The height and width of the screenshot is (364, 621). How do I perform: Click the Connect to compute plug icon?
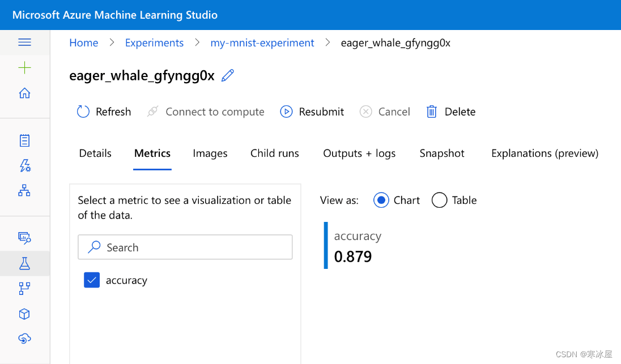pos(152,112)
